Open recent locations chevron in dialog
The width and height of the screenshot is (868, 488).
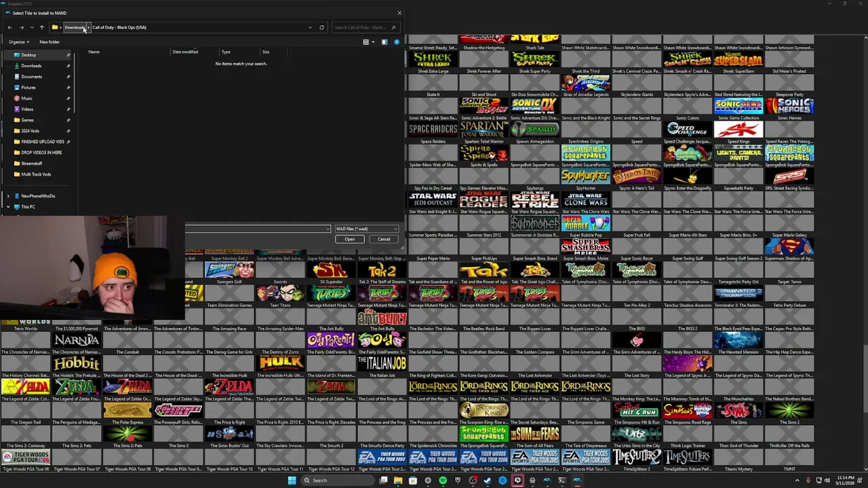[31, 27]
